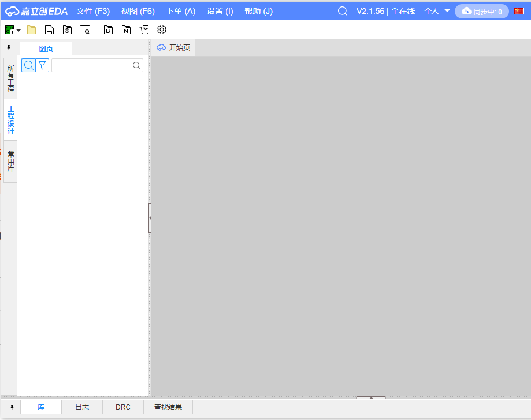Click the search magnifier in top bar
This screenshot has width=531, height=420.
pyautogui.click(x=343, y=11)
